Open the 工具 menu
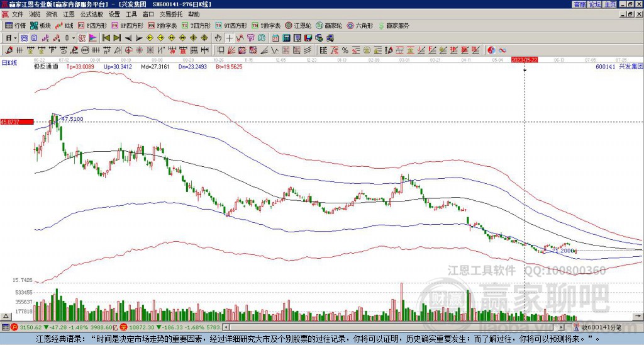The image size is (644, 345). click(x=131, y=14)
